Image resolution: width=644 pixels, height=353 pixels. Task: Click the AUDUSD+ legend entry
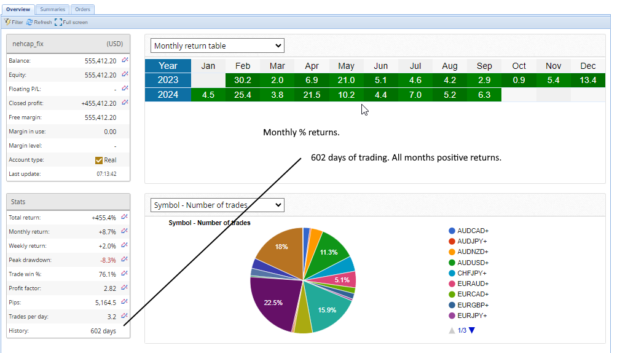(473, 263)
